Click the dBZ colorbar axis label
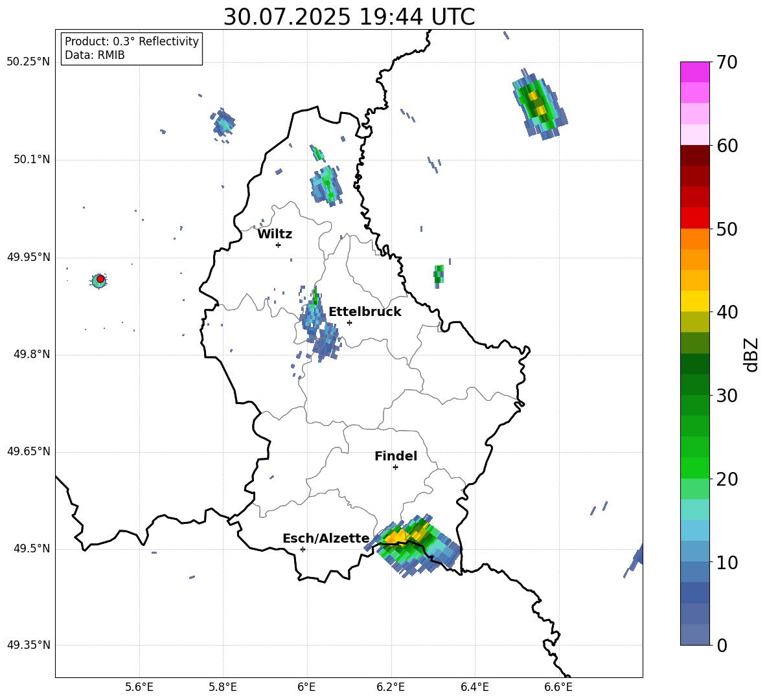The width and height of the screenshot is (767, 700). [751, 354]
